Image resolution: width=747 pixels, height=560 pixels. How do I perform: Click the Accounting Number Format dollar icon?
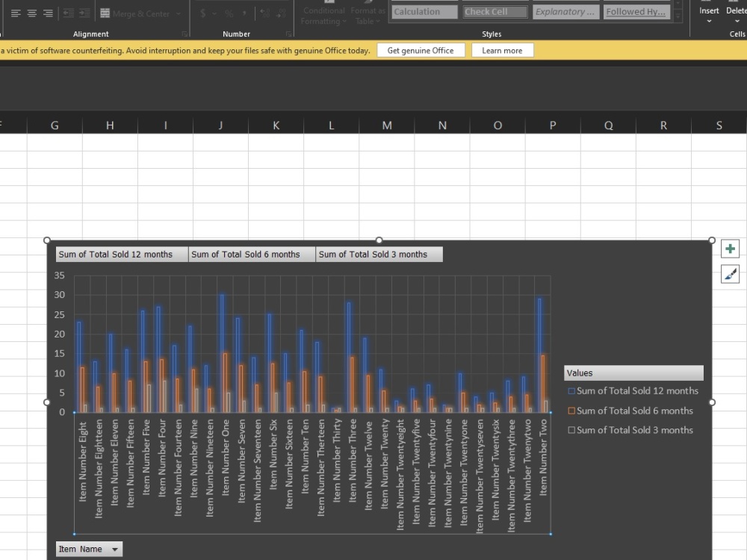(x=203, y=13)
